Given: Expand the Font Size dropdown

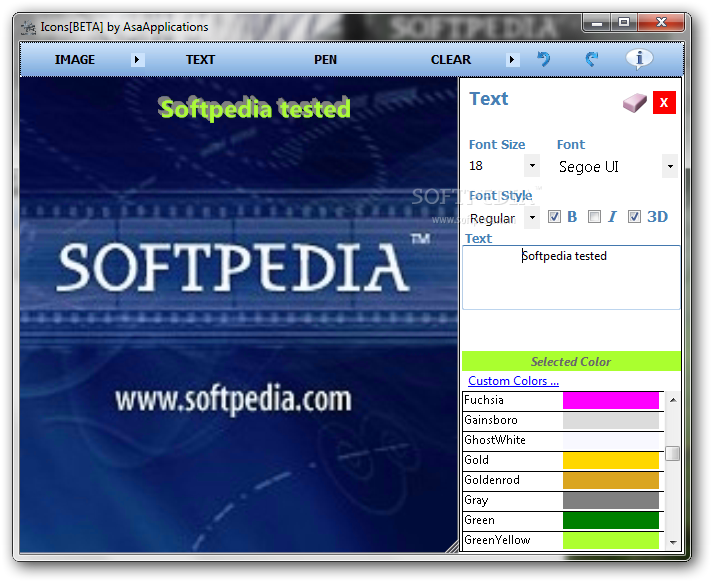Looking at the screenshot, I should pyautogui.click(x=532, y=166).
